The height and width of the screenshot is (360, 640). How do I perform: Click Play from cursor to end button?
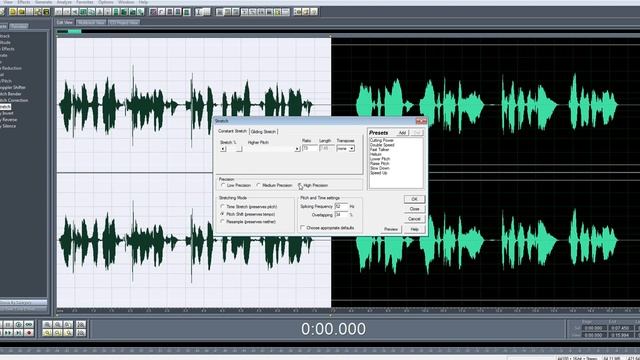tap(18, 324)
